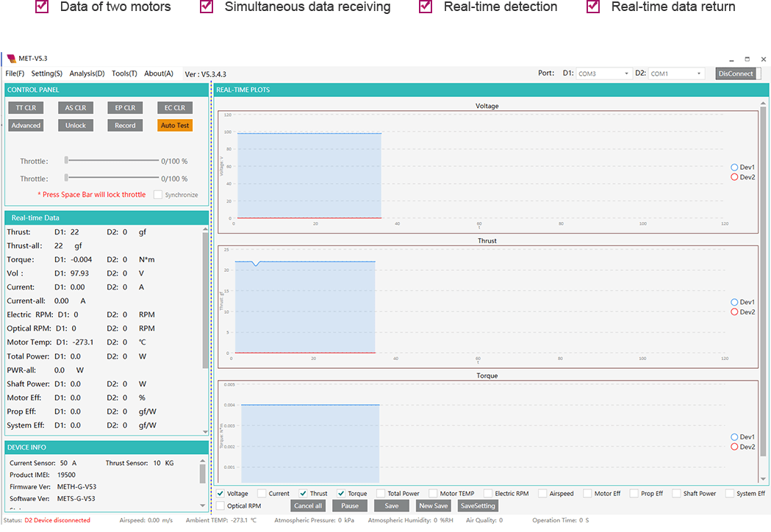Screen dimensions: 771x532
Task: Click the first Throttle slider handle
Action: click(x=66, y=159)
